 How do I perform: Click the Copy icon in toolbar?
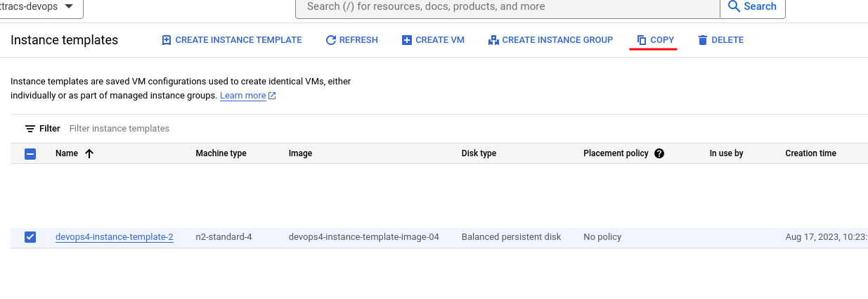tap(642, 40)
